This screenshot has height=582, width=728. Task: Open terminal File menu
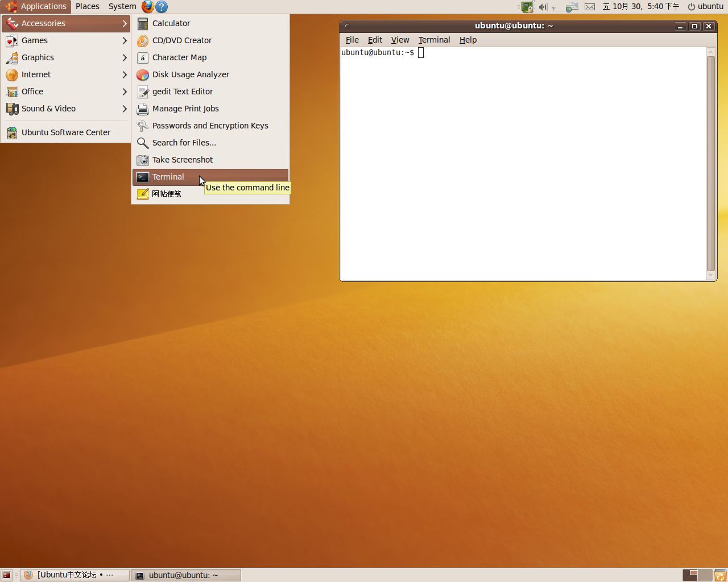tap(352, 40)
